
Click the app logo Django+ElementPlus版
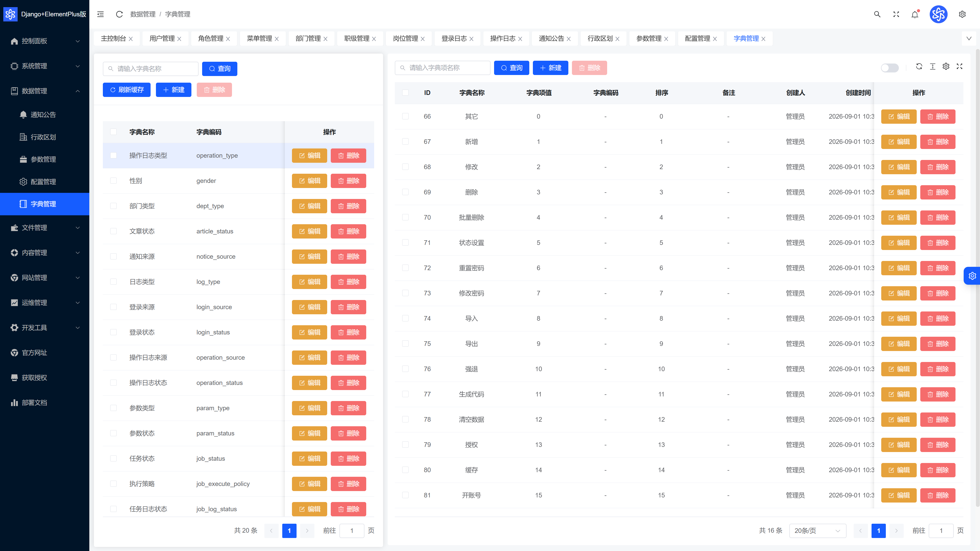pyautogui.click(x=44, y=14)
